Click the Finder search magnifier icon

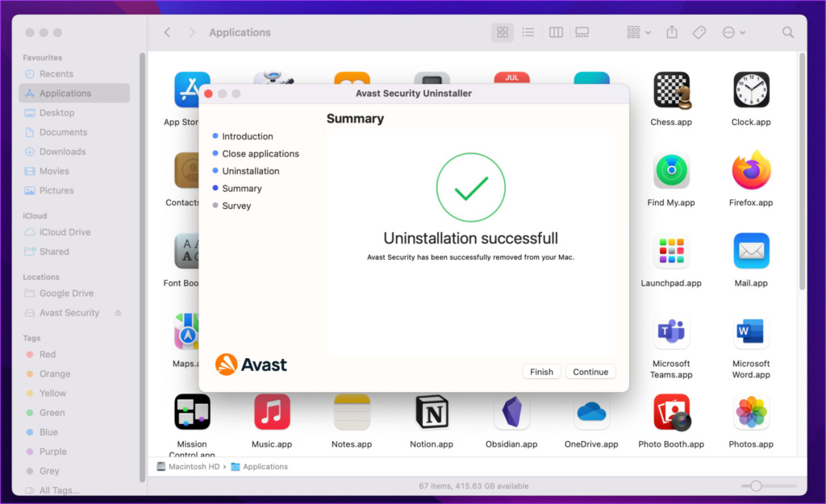pyautogui.click(x=787, y=32)
